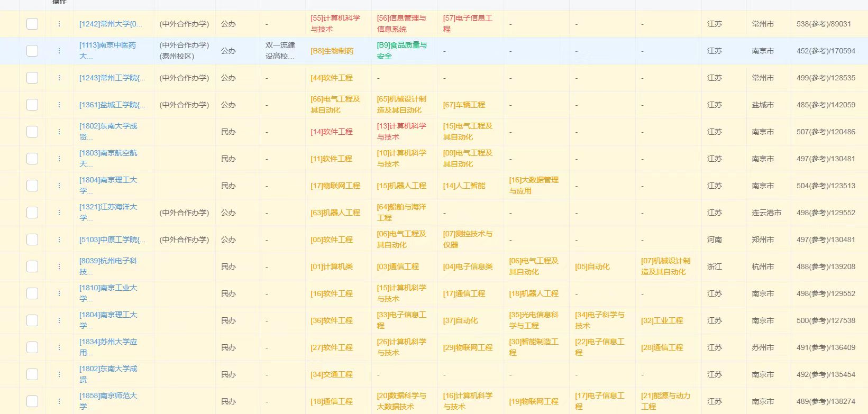
Task: Tick the checkbox for [5103]中原工学院 row
Action: 32,240
